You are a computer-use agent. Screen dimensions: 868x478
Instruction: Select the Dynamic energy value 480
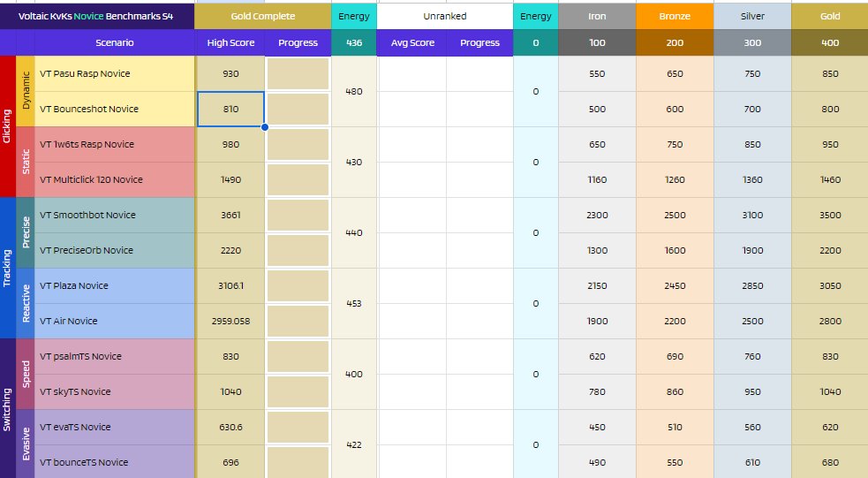pyautogui.click(x=354, y=91)
